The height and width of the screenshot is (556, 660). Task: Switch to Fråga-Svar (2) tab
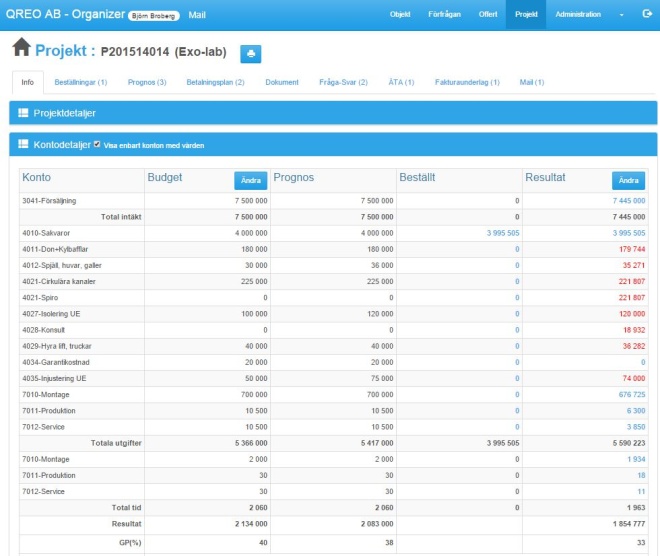(343, 82)
